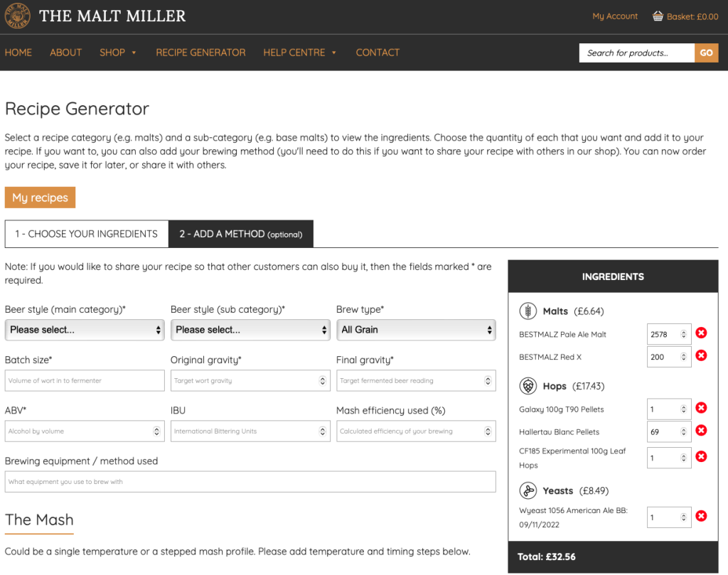Click the Hops cone icon

[528, 386]
